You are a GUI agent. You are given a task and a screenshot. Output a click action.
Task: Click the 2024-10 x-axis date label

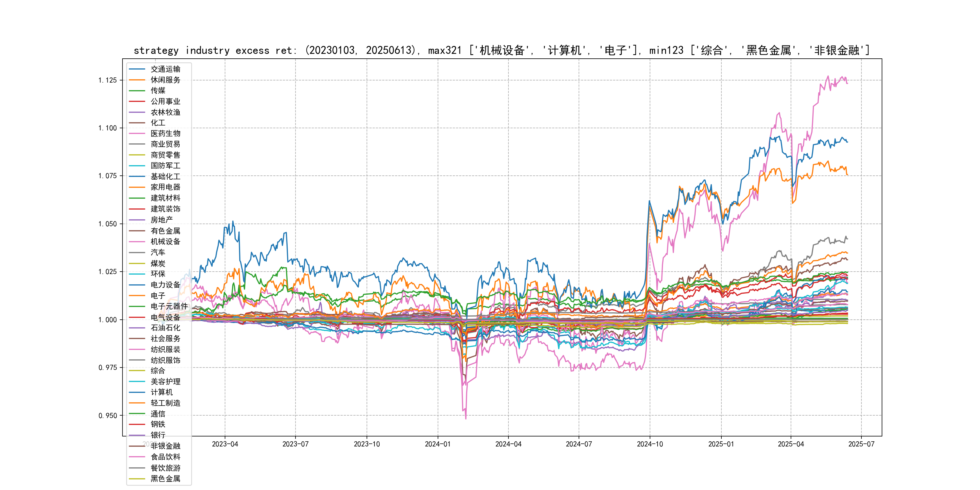650,444
